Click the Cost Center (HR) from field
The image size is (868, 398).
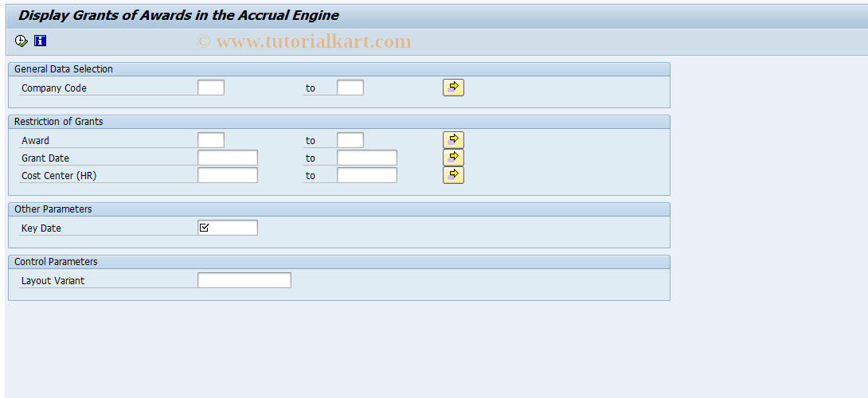coord(228,175)
